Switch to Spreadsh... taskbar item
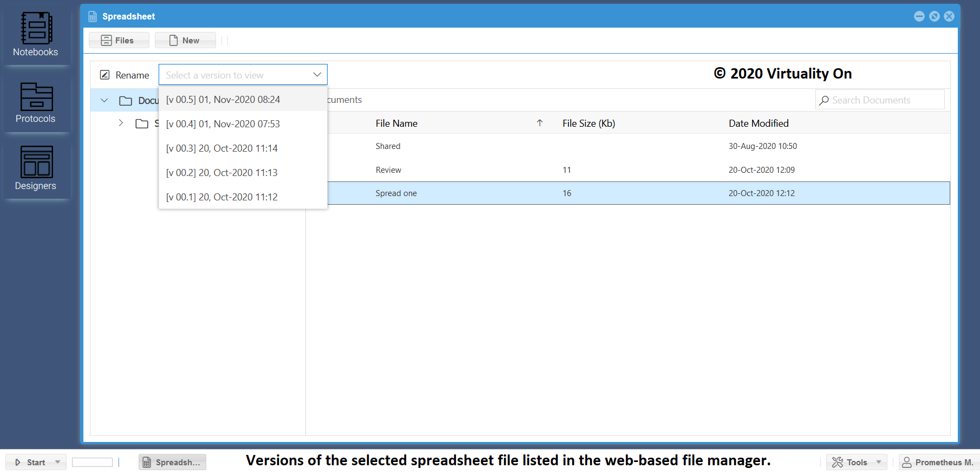Screen dimensions: 980x475 coord(172,462)
